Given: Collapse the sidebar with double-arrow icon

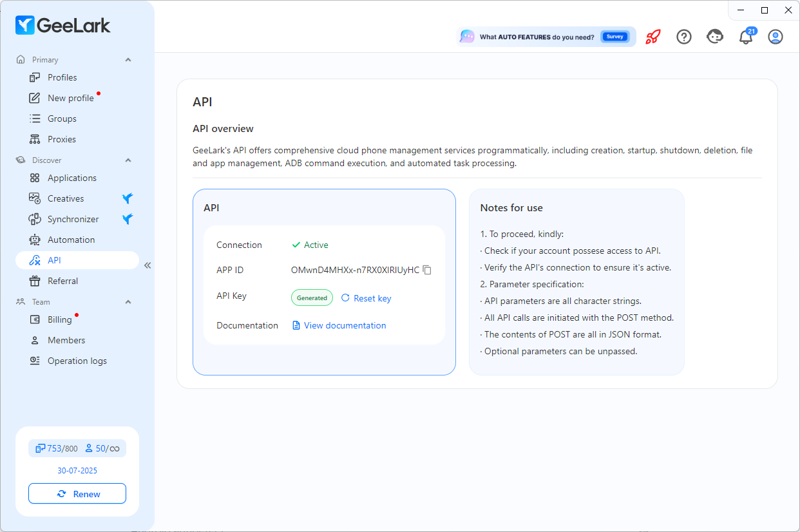Looking at the screenshot, I should point(148,265).
